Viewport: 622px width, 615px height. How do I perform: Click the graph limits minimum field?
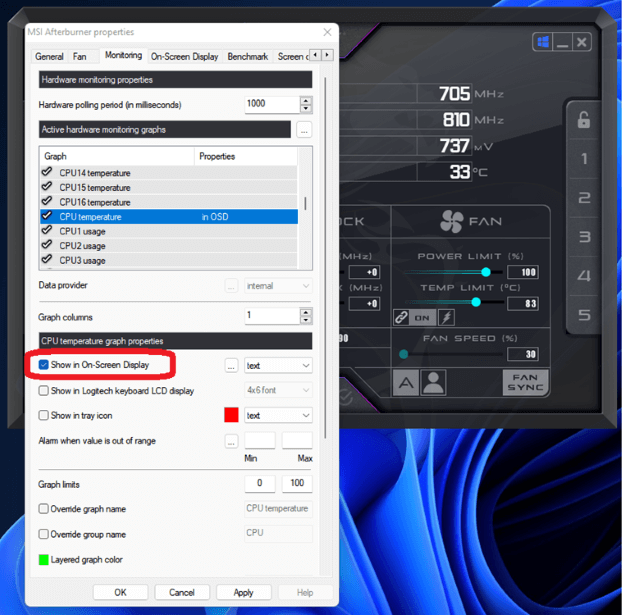coord(260,483)
